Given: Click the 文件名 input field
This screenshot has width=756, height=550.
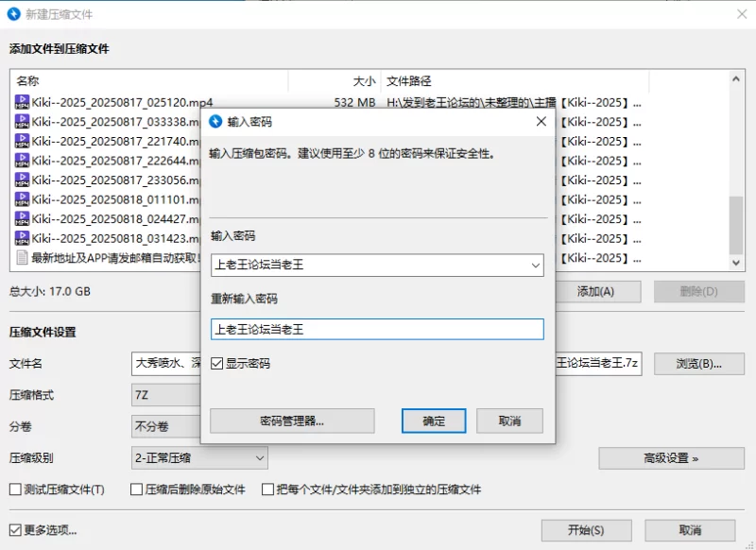Looking at the screenshot, I should coord(166,364).
